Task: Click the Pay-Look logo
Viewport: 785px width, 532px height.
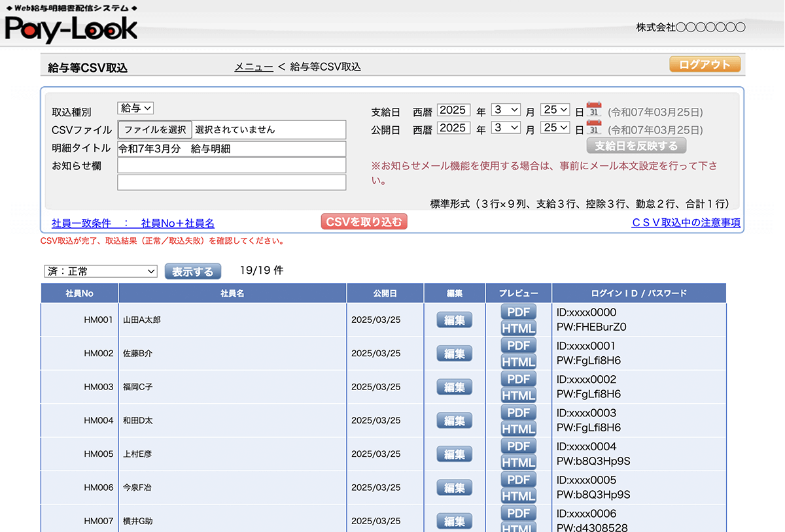Action: coord(71,29)
